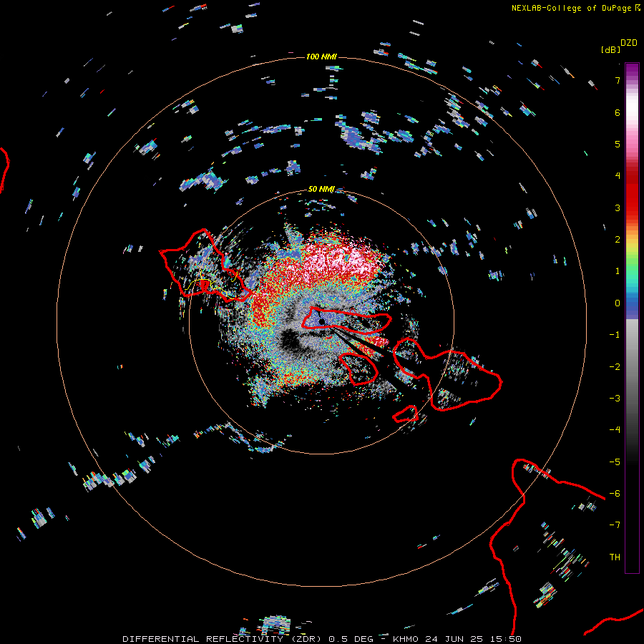Click the [dB] unit label
The width and height of the screenshot is (644, 644).
click(x=610, y=49)
